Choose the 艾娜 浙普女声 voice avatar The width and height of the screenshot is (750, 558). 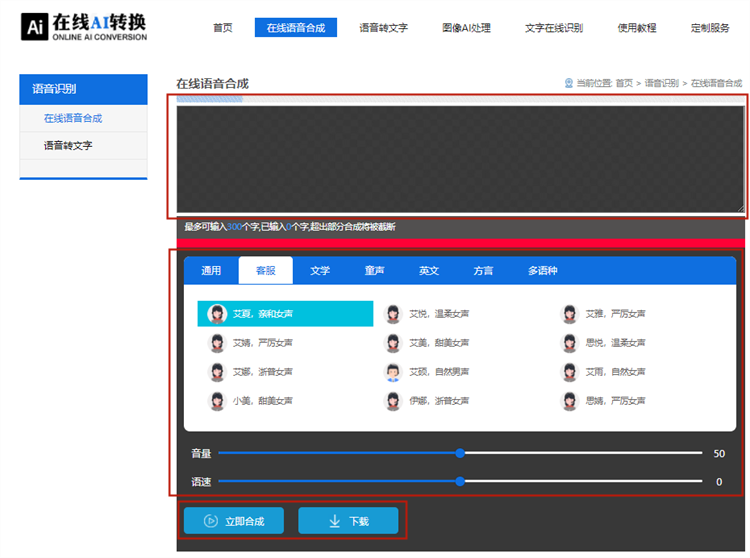[x=217, y=372]
